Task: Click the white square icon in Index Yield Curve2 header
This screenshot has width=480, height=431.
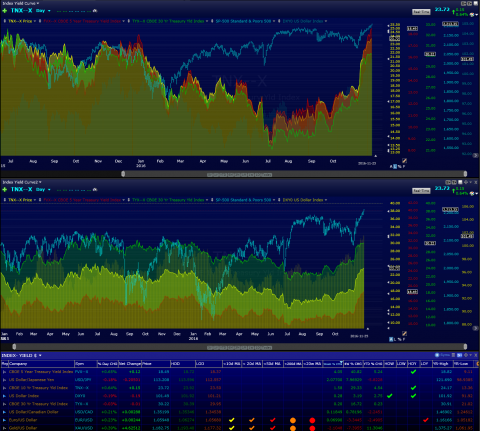Action: coord(460,182)
